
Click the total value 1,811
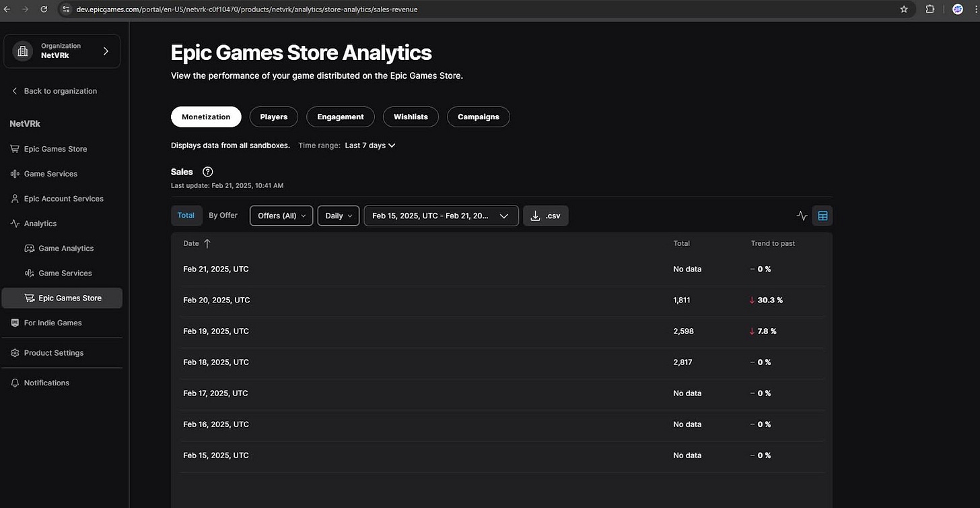tap(682, 300)
